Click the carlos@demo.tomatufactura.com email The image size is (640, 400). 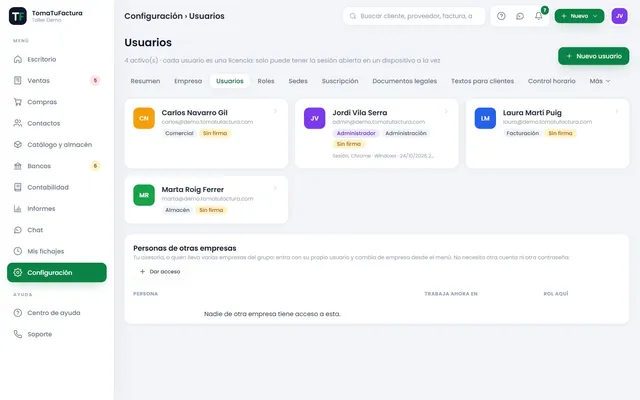pos(207,122)
